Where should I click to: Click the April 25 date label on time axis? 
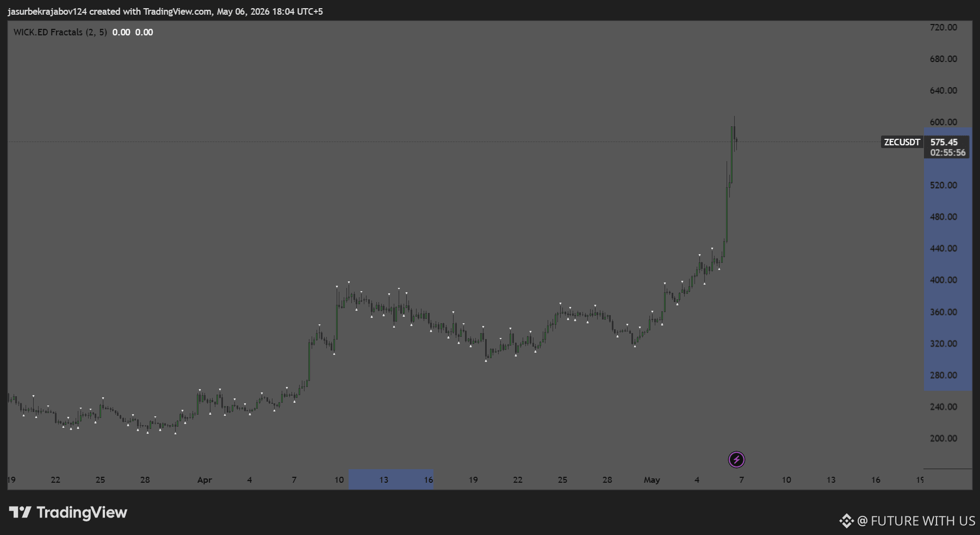tap(562, 480)
